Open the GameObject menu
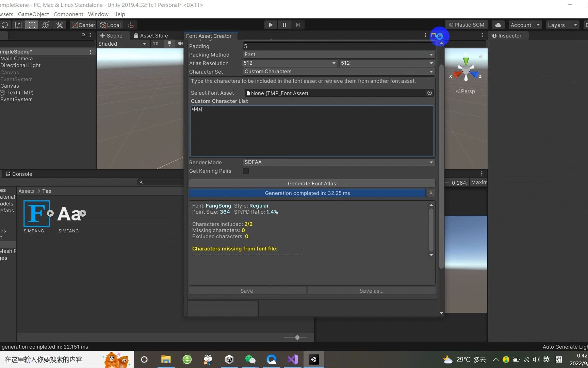The width and height of the screenshot is (588, 368). 33,14
